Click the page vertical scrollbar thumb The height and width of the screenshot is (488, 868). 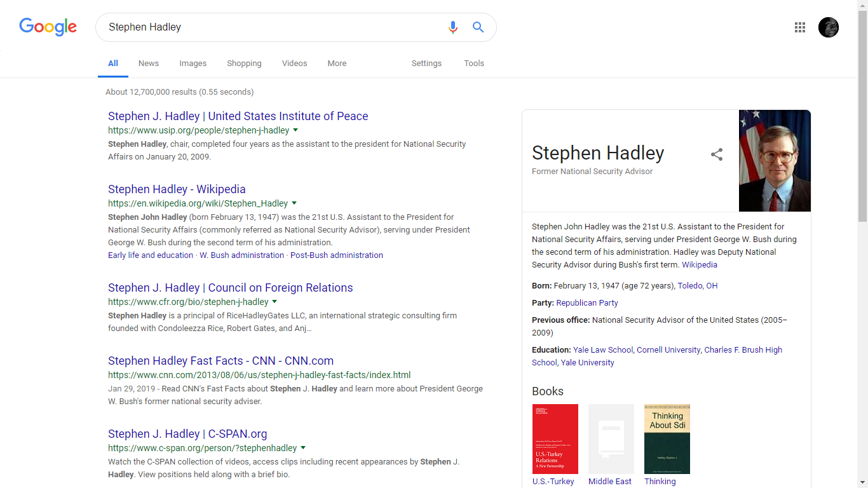pyautogui.click(x=862, y=116)
